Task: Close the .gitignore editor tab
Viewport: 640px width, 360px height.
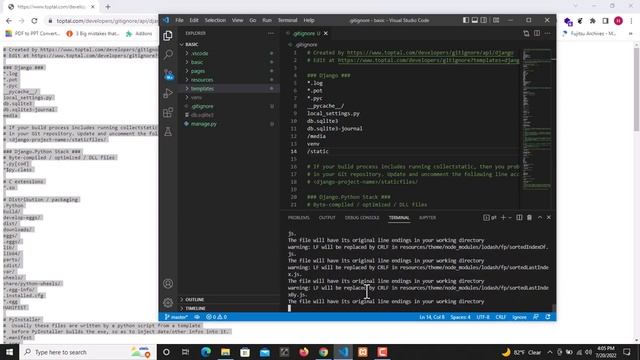Action: (326, 33)
